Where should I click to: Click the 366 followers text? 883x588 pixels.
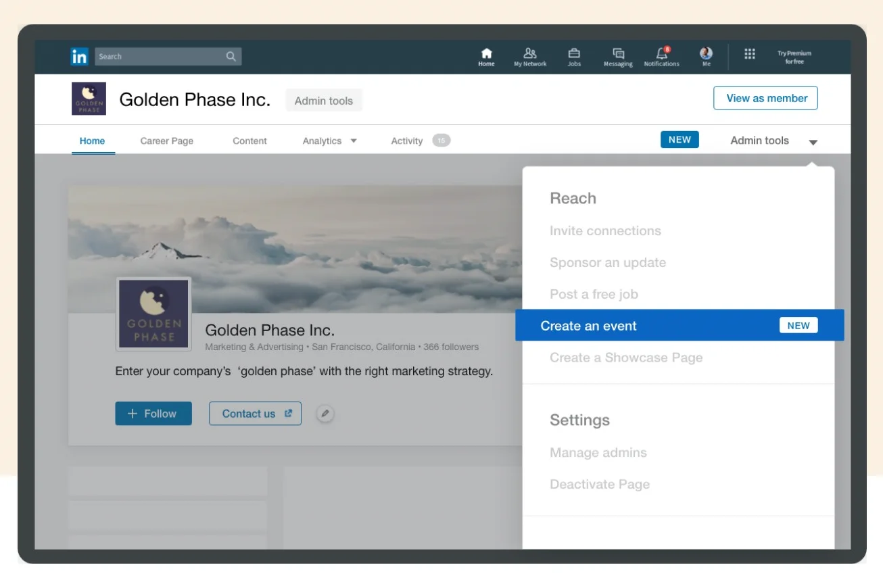451,347
